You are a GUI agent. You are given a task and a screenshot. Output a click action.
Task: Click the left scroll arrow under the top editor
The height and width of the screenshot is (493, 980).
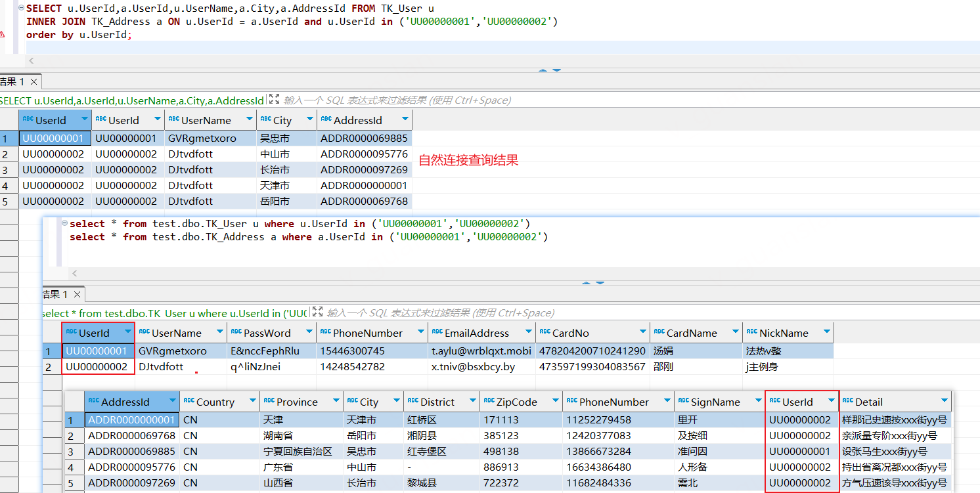[x=30, y=60]
